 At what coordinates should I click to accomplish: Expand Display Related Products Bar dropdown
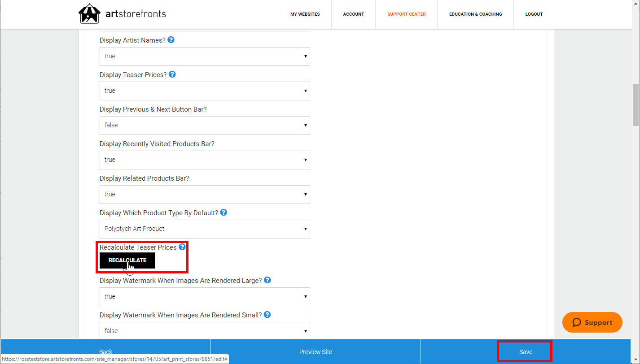205,195
